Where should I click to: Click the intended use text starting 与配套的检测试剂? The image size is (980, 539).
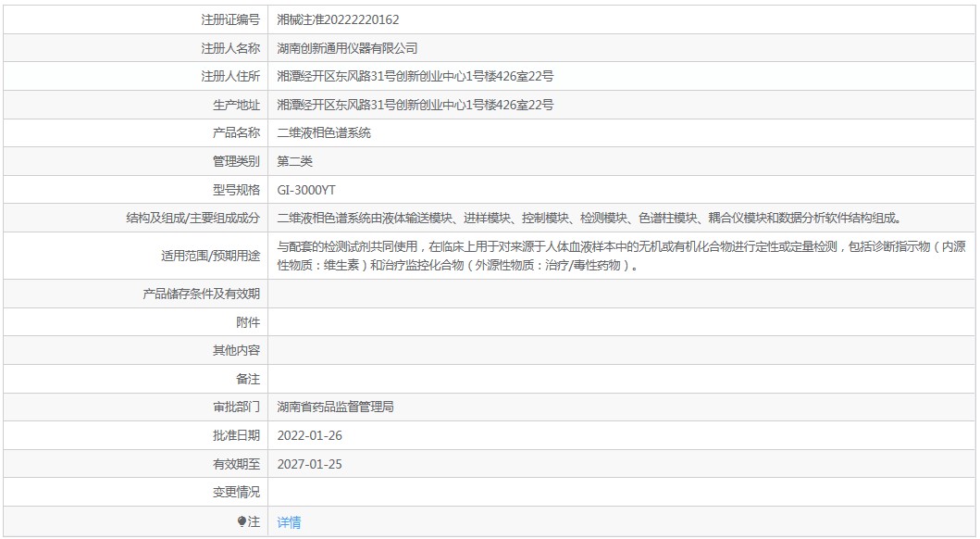click(x=621, y=256)
